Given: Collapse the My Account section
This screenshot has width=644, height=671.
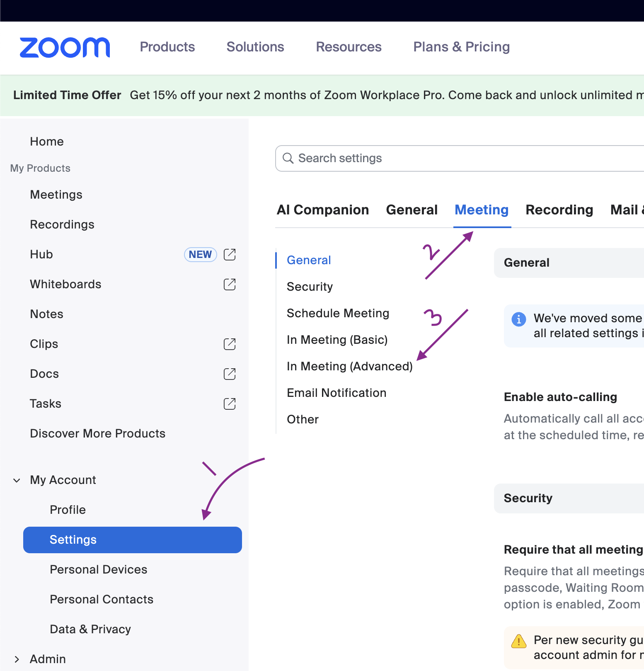Looking at the screenshot, I should tap(17, 480).
